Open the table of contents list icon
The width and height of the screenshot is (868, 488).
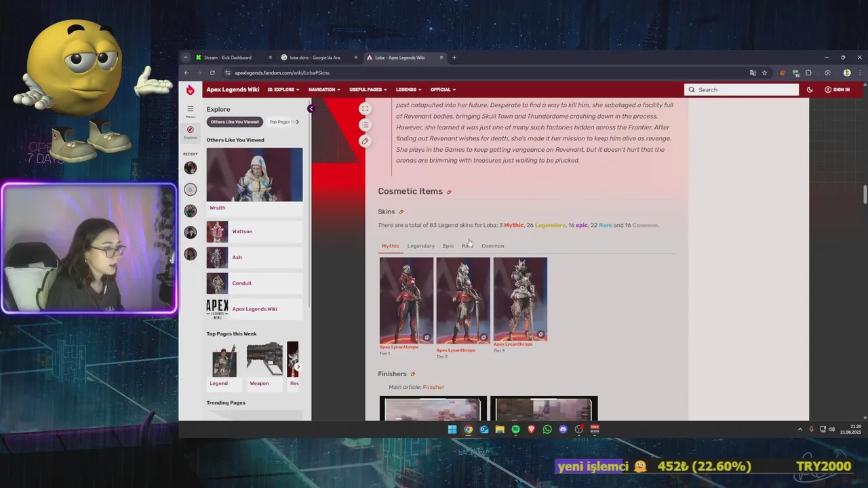(x=365, y=125)
